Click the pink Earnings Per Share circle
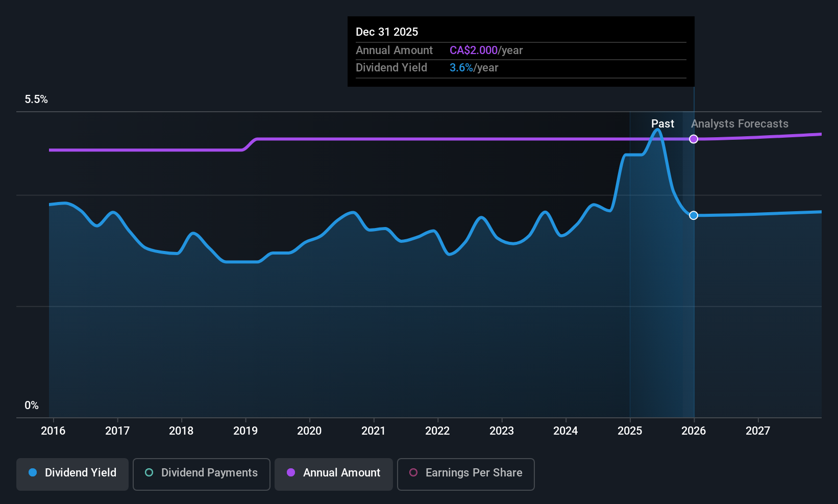The width and height of the screenshot is (838, 504). pos(413,472)
